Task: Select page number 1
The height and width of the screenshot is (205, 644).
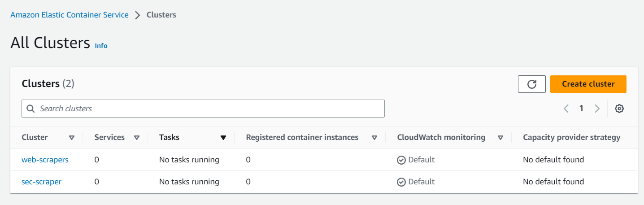Action: [x=581, y=108]
